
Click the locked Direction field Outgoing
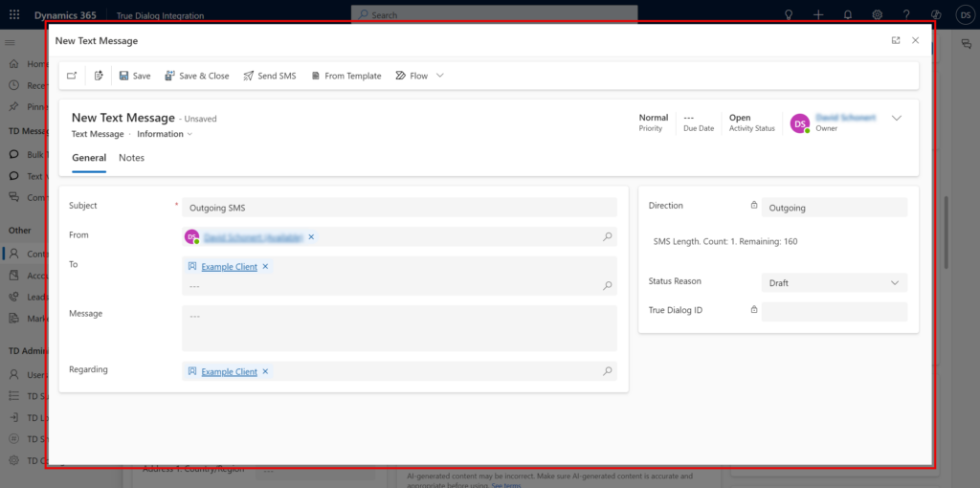pos(835,208)
